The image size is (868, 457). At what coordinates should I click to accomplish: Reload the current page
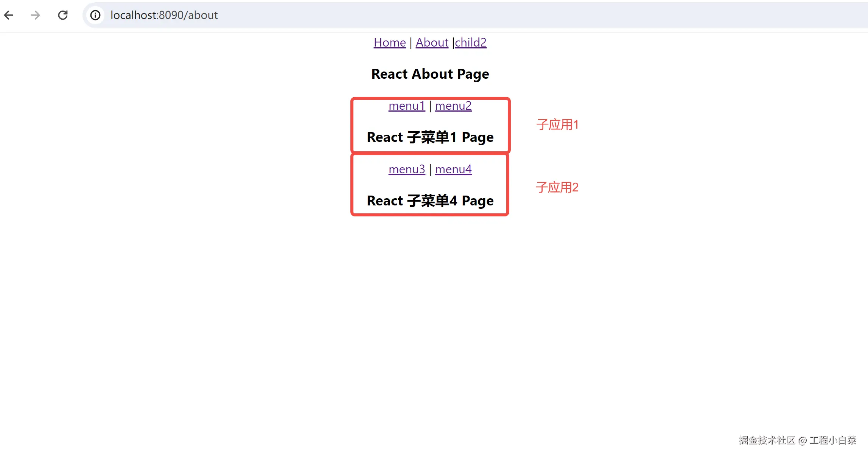63,15
